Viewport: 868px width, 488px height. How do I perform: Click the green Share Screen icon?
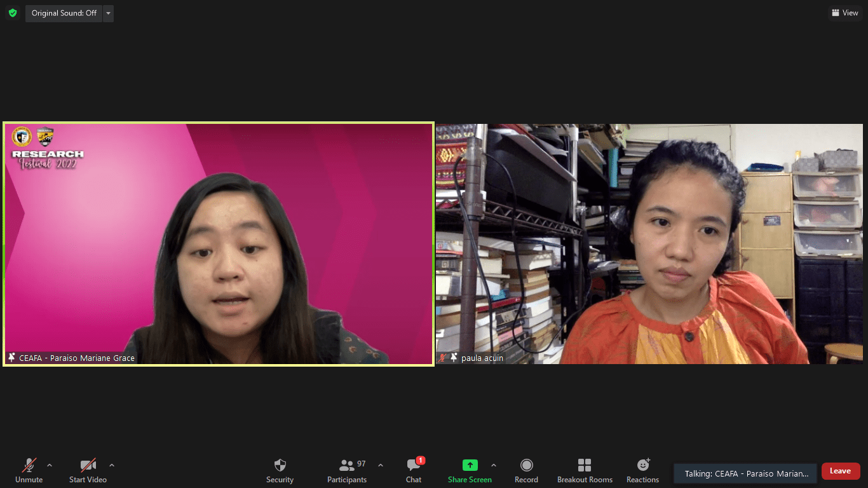470,465
